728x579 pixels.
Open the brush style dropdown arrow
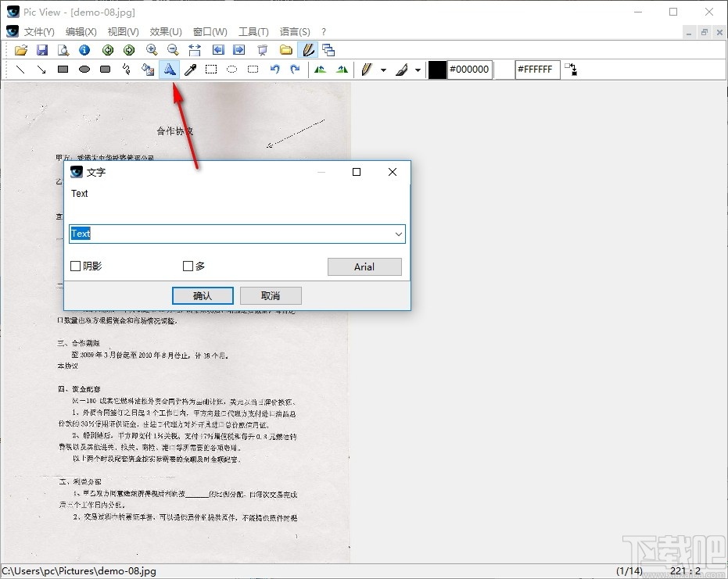pyautogui.click(x=418, y=70)
